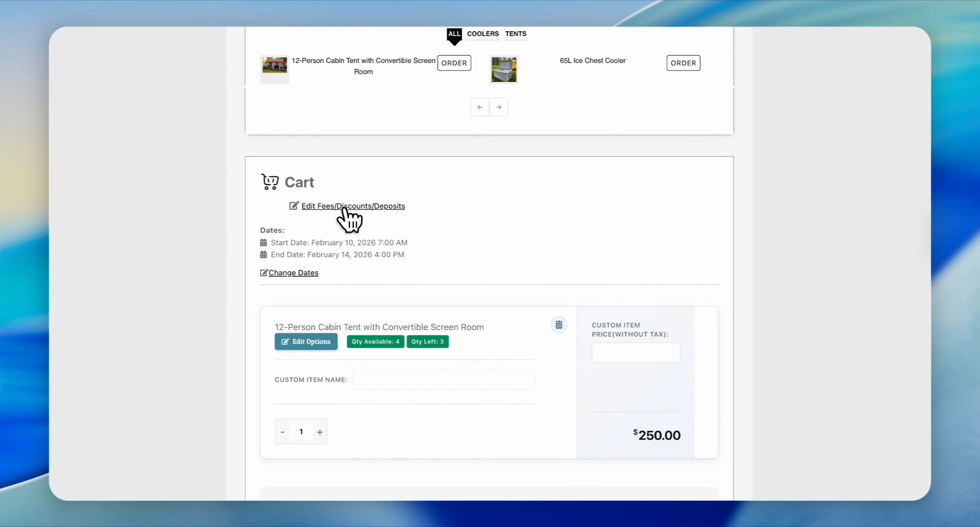Viewport: 980px width, 527px height.
Task: Decrease tent quantity with the minus stepper
Action: click(282, 432)
